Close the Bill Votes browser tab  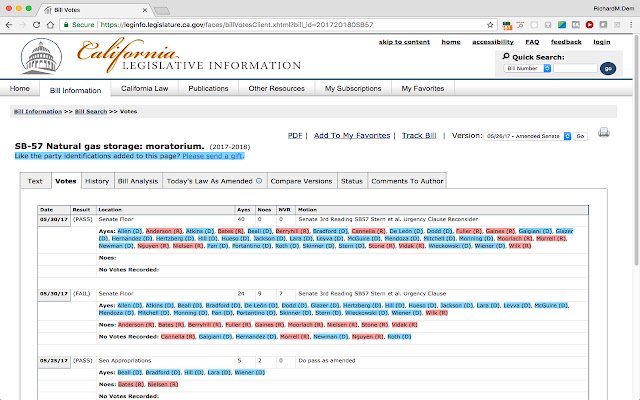[145, 10]
